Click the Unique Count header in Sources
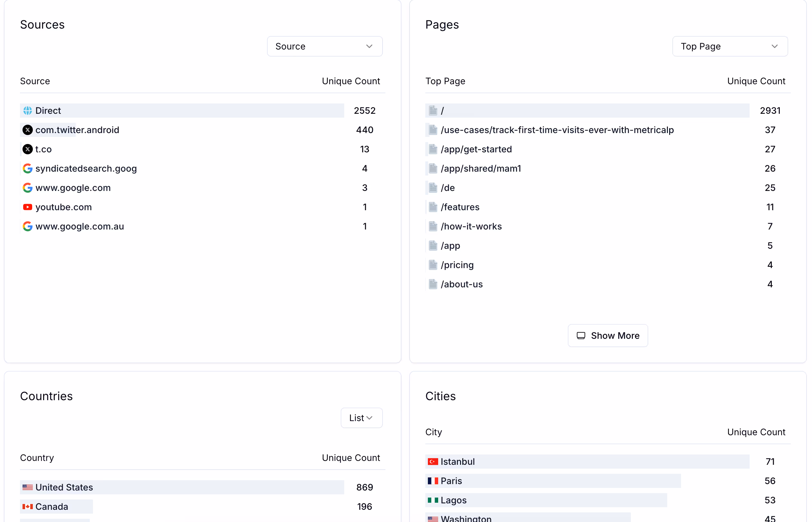The height and width of the screenshot is (522, 812). click(x=351, y=81)
